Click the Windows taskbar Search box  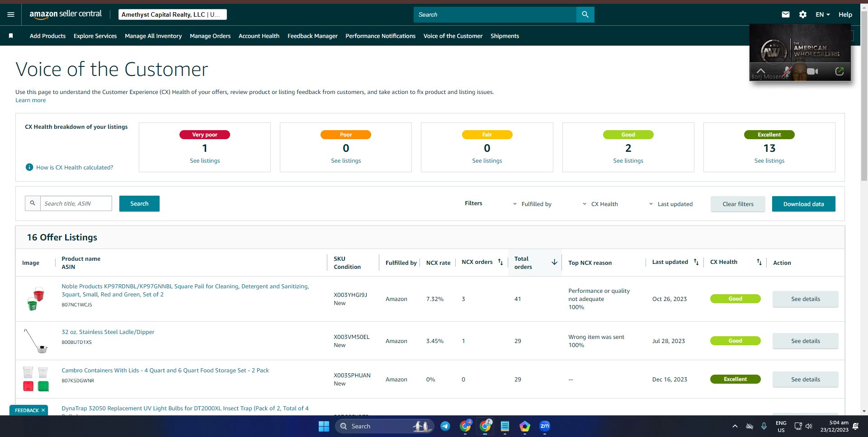384,426
